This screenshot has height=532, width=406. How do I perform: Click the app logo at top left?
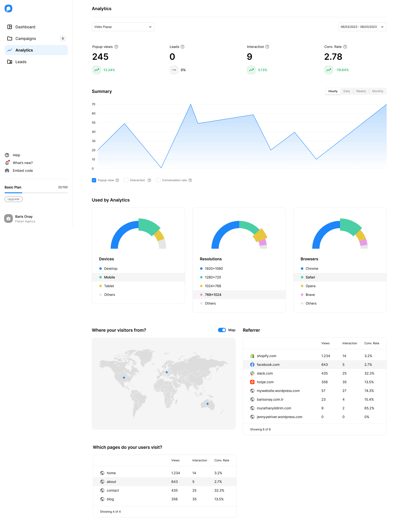click(x=8, y=8)
